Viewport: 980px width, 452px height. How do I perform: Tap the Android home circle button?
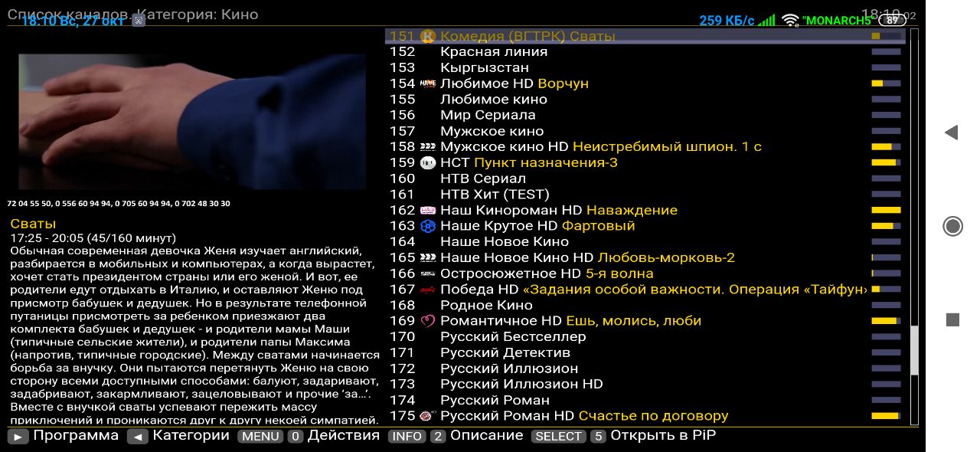[952, 226]
